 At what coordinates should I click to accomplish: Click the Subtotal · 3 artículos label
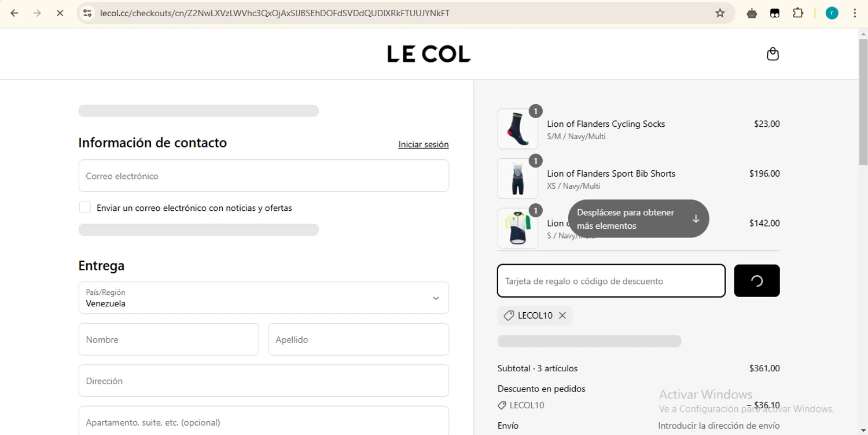tap(538, 368)
